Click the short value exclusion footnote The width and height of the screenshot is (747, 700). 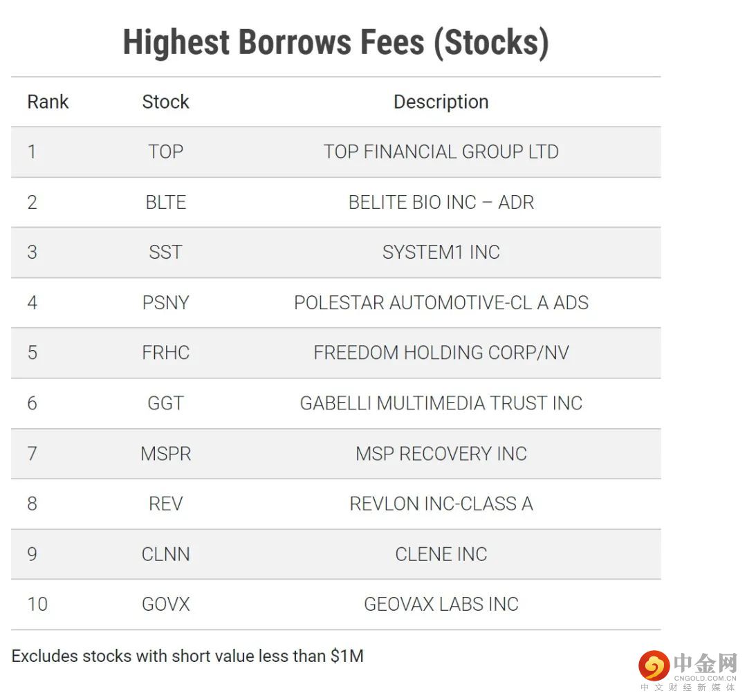click(187, 656)
